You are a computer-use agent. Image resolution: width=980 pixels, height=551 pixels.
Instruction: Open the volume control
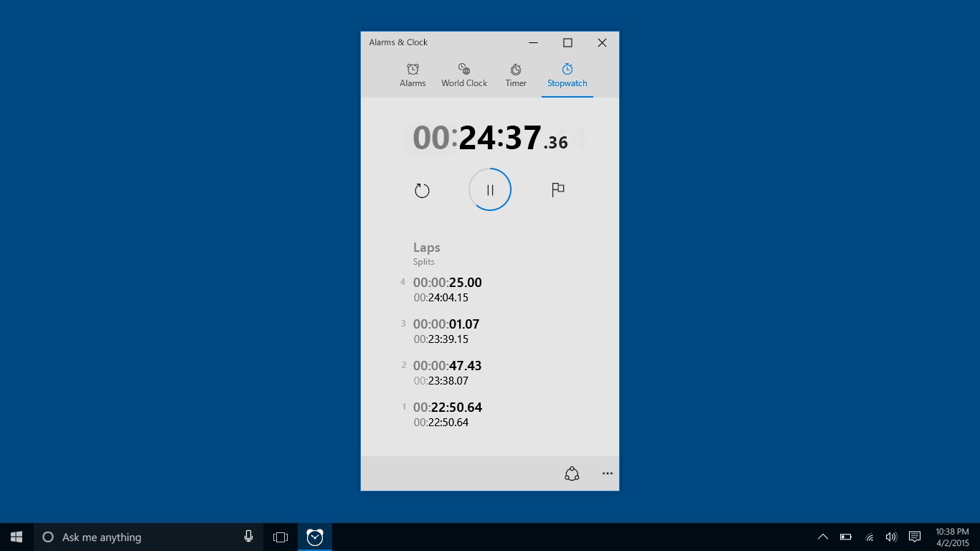pos(891,537)
